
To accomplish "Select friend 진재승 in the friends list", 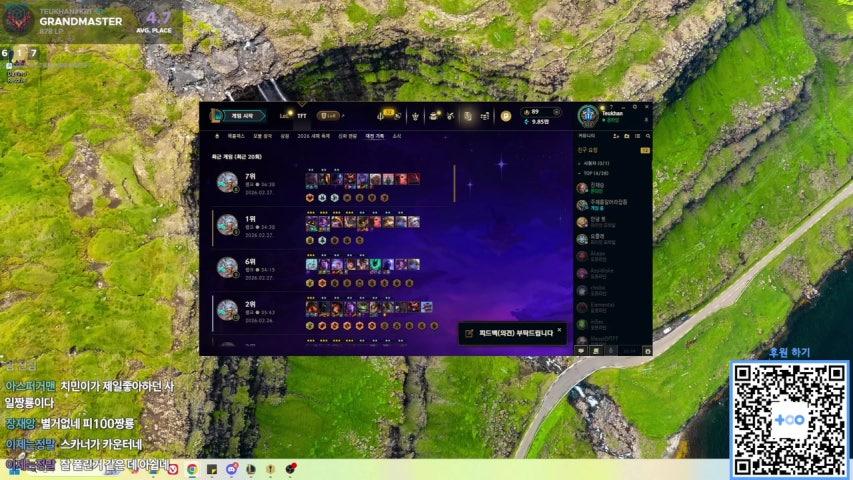I will pyautogui.click(x=598, y=187).
